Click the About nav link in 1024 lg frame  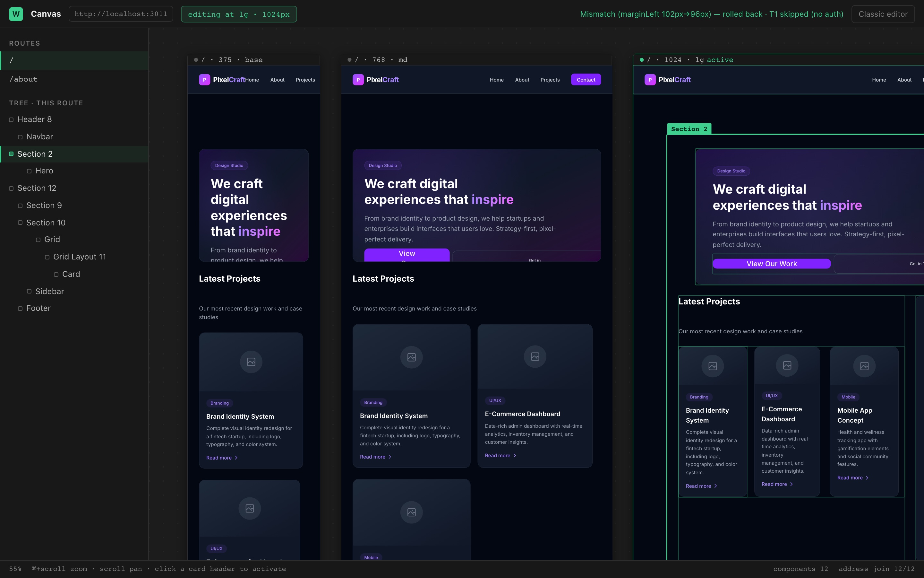904,80
